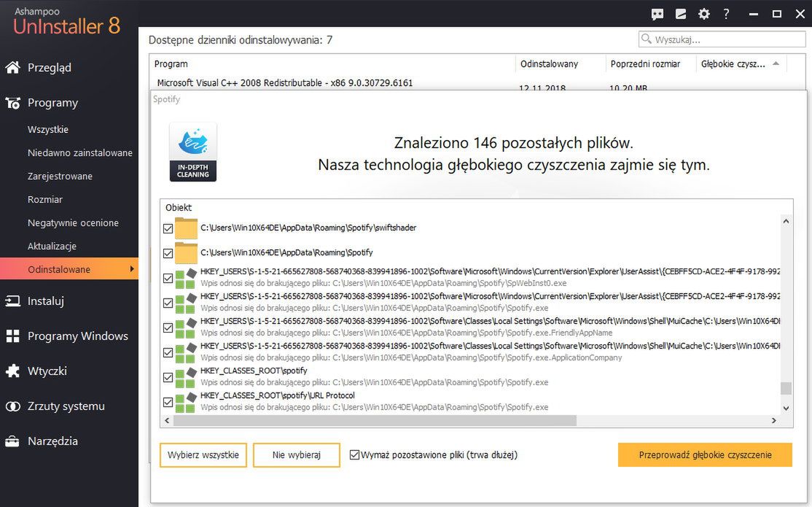Click the Wybierz wszystkie button
This screenshot has height=507, width=812.
pos(203,454)
